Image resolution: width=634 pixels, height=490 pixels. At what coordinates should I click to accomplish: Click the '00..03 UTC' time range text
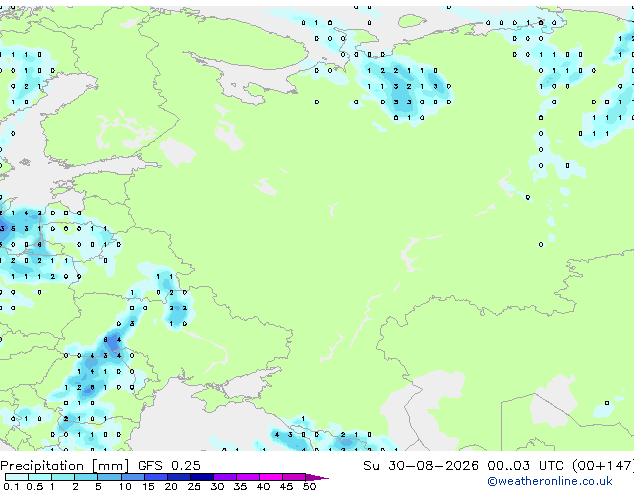pos(525,466)
